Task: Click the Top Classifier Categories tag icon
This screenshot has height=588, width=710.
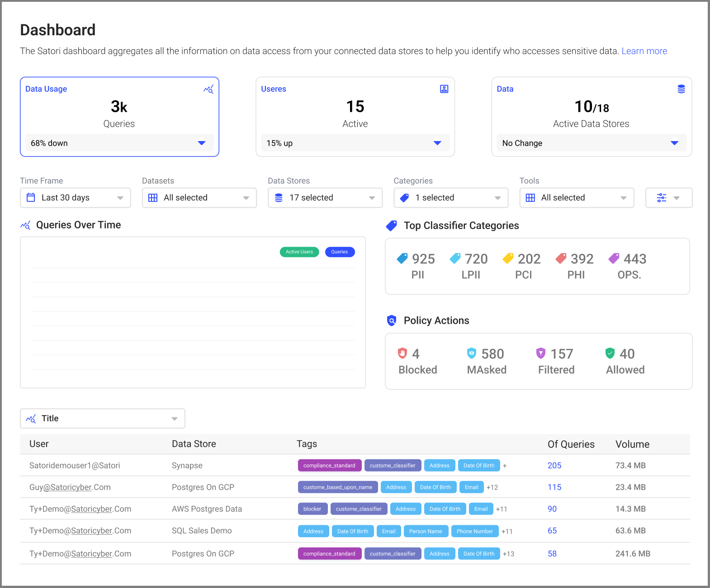Action: (x=392, y=225)
